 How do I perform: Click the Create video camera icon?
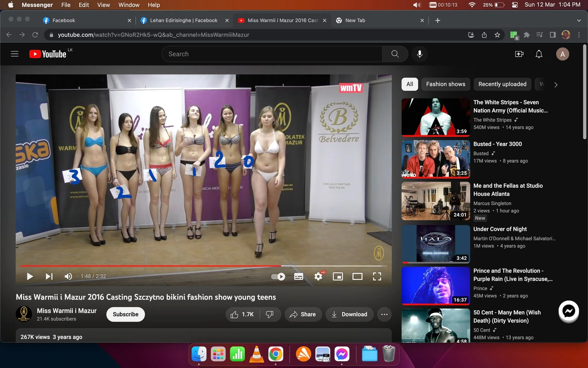coord(519,54)
